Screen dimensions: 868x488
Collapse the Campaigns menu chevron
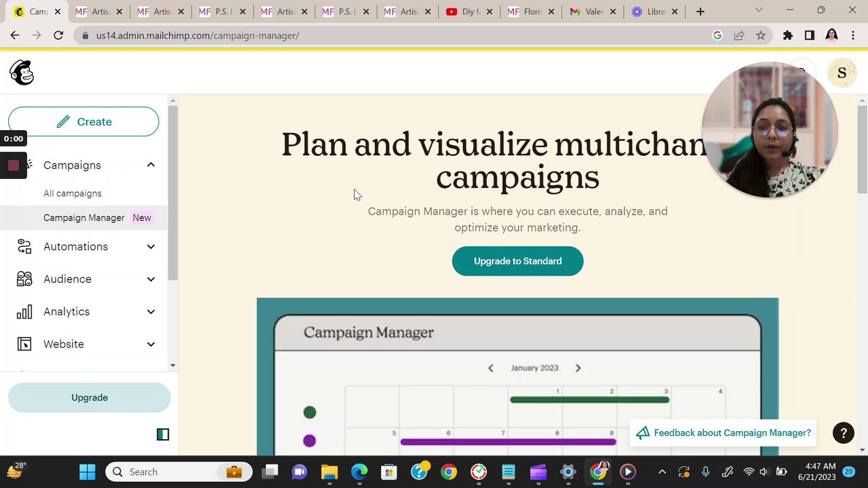tap(151, 165)
